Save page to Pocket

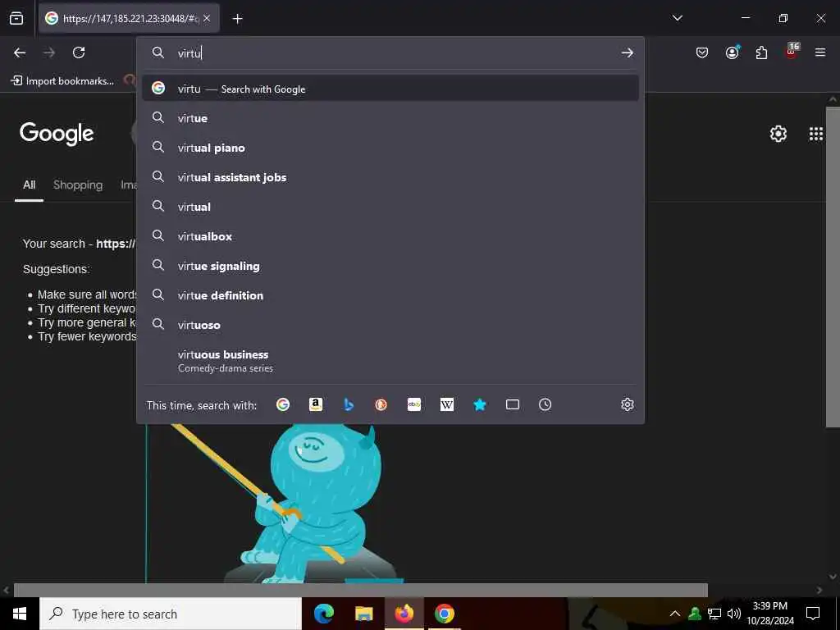702,52
